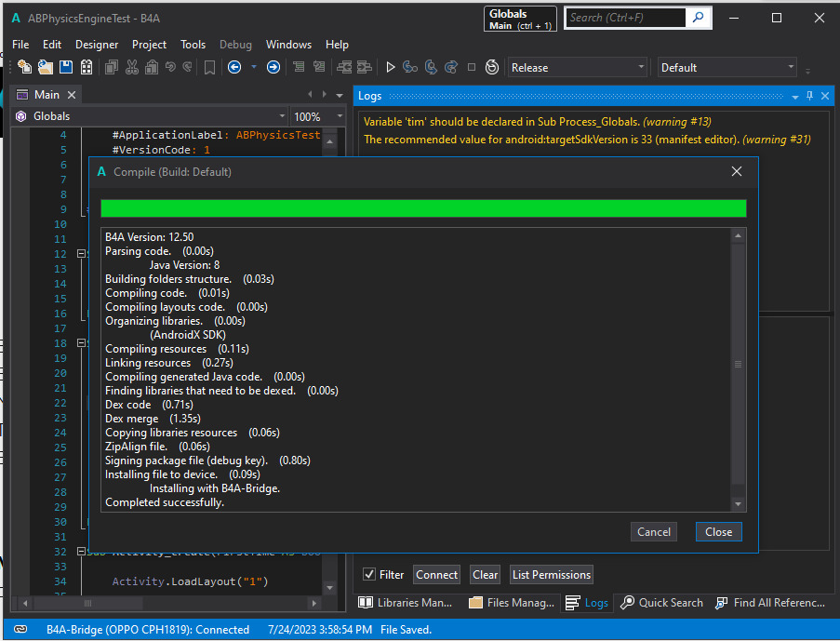Click the Open project folder icon
Viewport: 840px width, 641px height.
click(x=46, y=67)
